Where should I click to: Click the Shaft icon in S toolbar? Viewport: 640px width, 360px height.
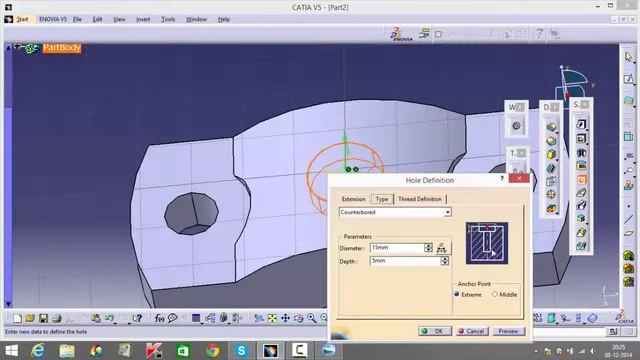click(x=581, y=153)
